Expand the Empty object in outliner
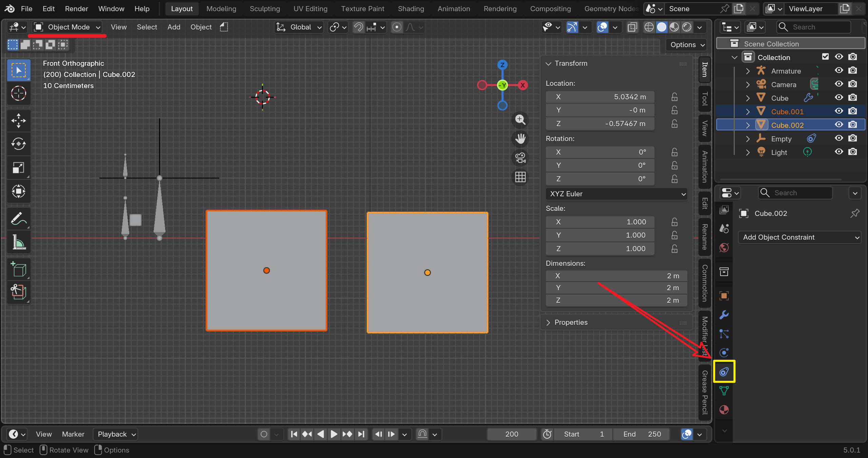The height and width of the screenshot is (458, 868). [x=748, y=139]
